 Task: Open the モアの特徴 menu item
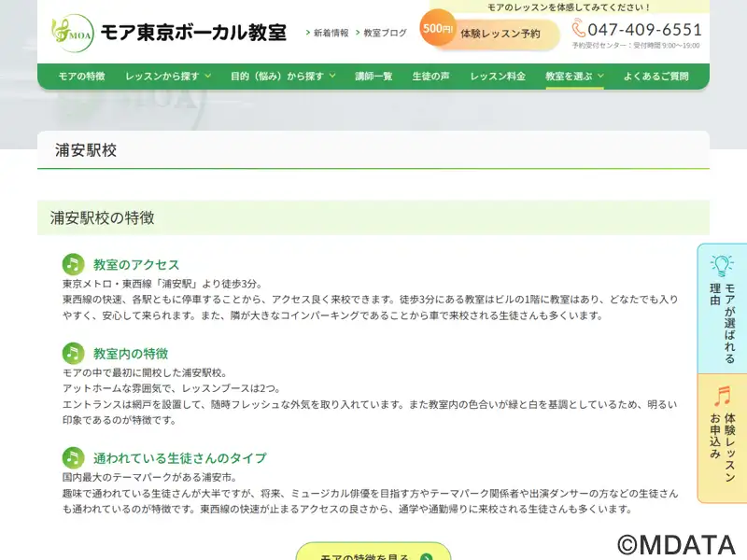pos(81,77)
